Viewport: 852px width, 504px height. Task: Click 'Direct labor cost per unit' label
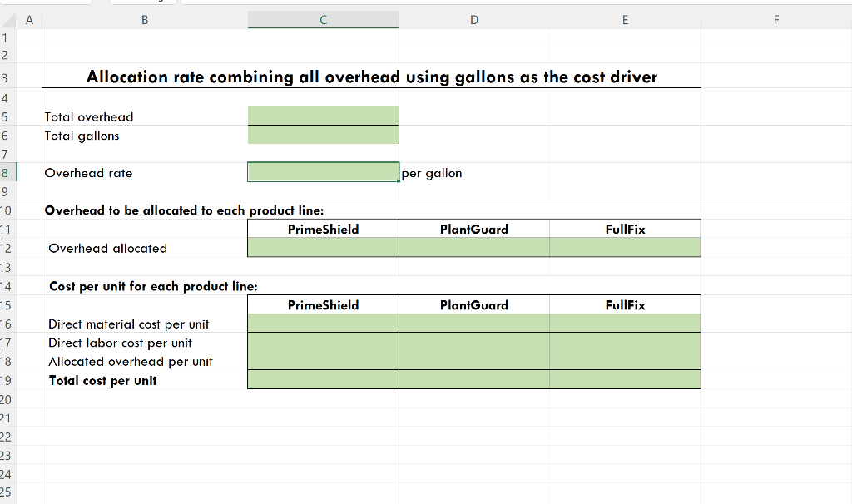pos(120,343)
